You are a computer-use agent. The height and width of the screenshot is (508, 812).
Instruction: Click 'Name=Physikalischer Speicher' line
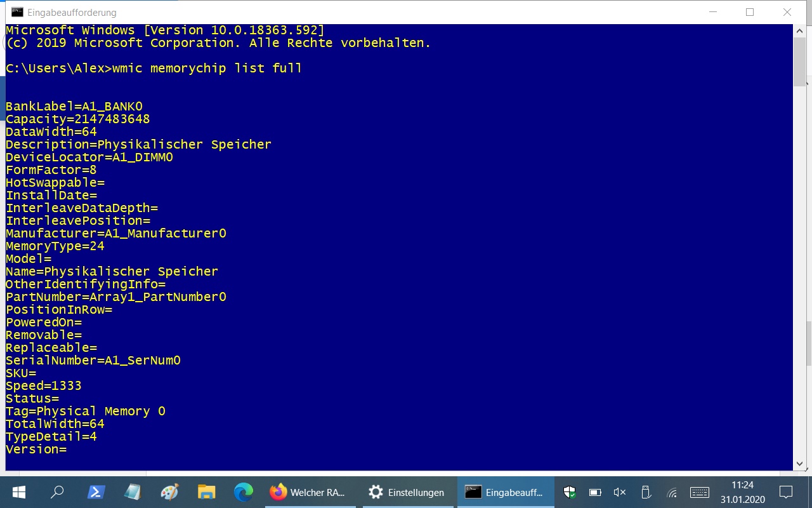(112, 271)
